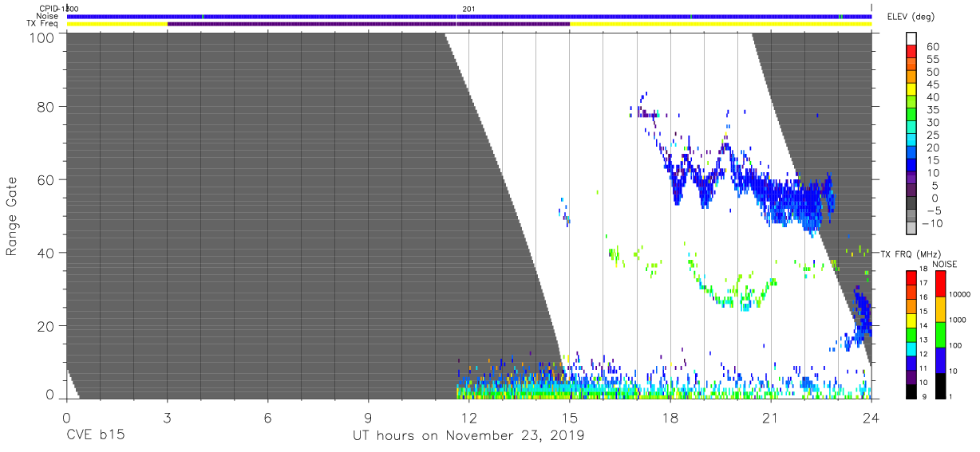Click the "CPID" row label

(x=49, y=9)
